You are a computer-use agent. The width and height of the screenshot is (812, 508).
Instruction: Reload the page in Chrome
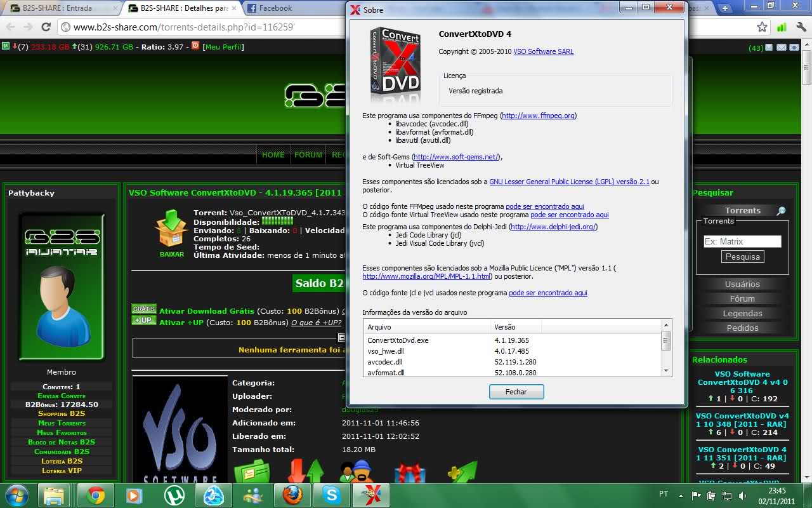46,27
